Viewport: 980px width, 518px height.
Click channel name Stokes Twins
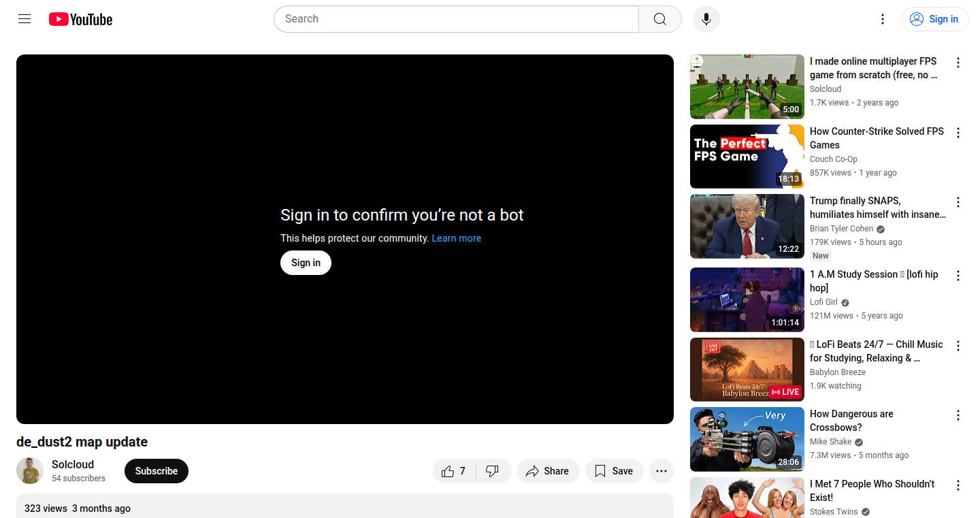pyautogui.click(x=834, y=512)
